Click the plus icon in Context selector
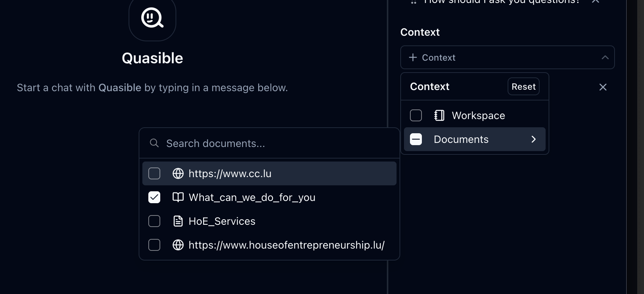 (x=413, y=57)
